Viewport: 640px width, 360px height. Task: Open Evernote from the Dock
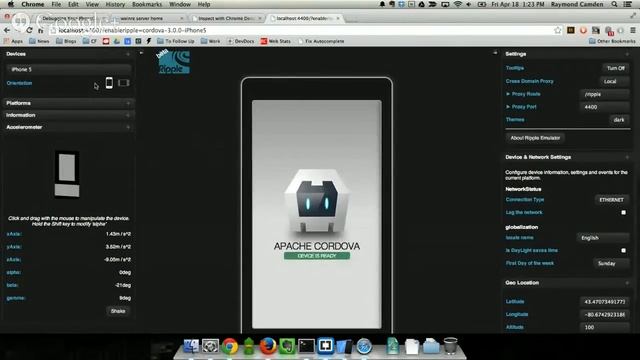coord(287,346)
